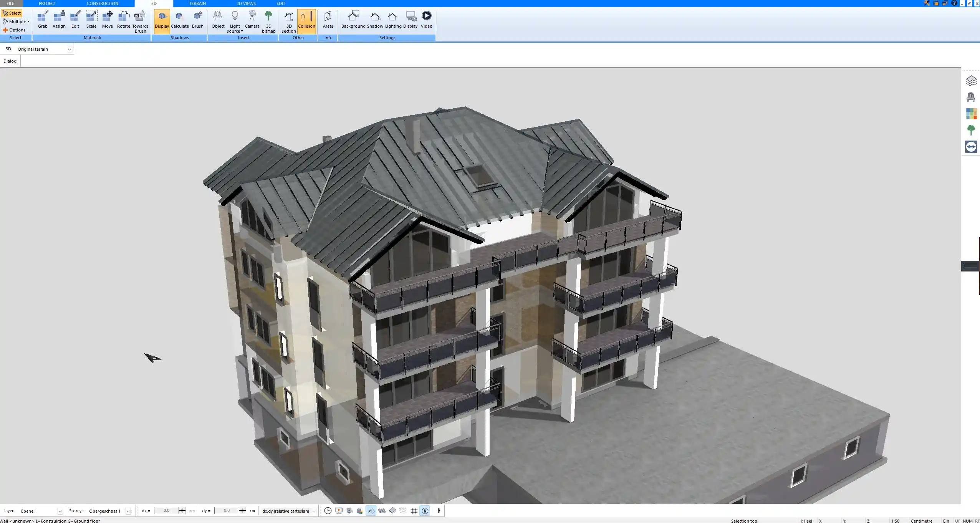Toggle the grid display in the status bar
Screen dimensions: 980x523
click(414, 511)
